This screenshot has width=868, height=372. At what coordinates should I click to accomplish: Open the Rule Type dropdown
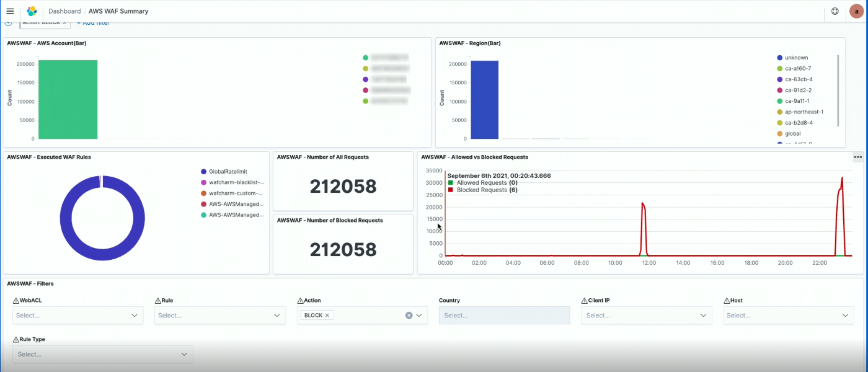(x=103, y=355)
